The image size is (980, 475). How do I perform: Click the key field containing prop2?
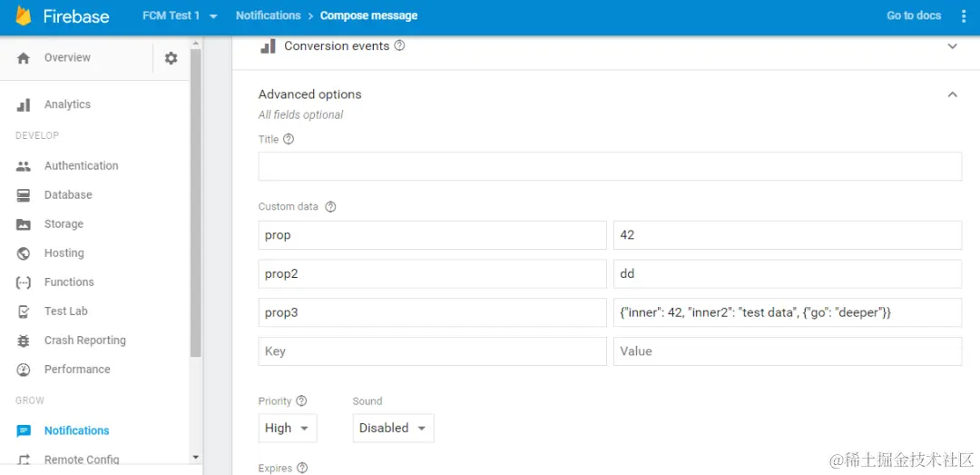tap(433, 274)
